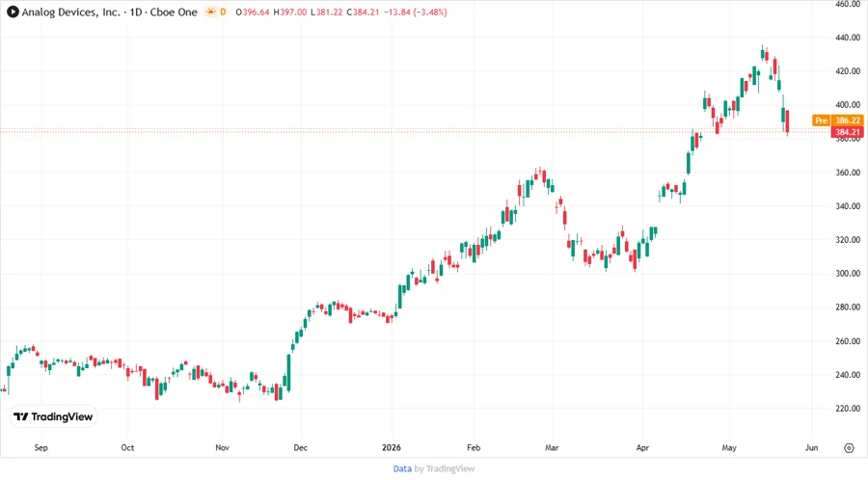868x480 pixels.
Task: Click the 2026 time axis label
Action: (392, 448)
